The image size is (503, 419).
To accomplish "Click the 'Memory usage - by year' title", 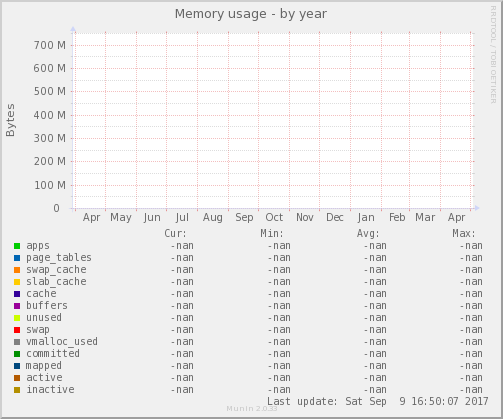I will (x=251, y=14).
